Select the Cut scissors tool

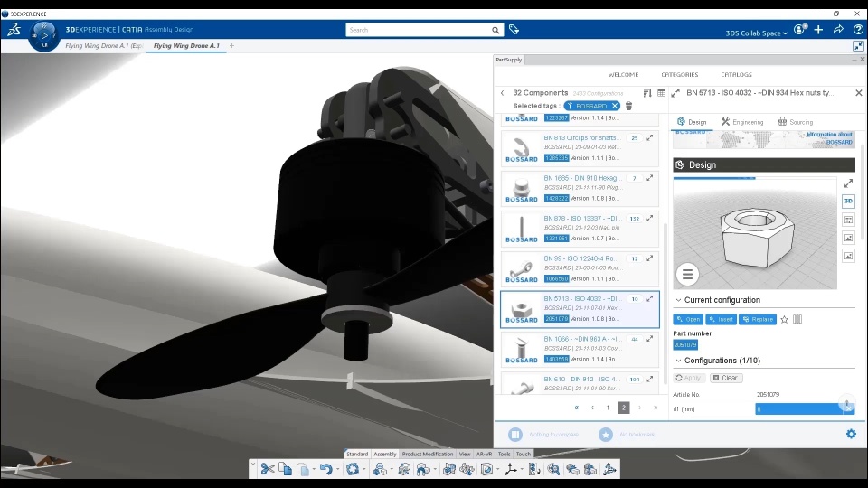(268, 469)
